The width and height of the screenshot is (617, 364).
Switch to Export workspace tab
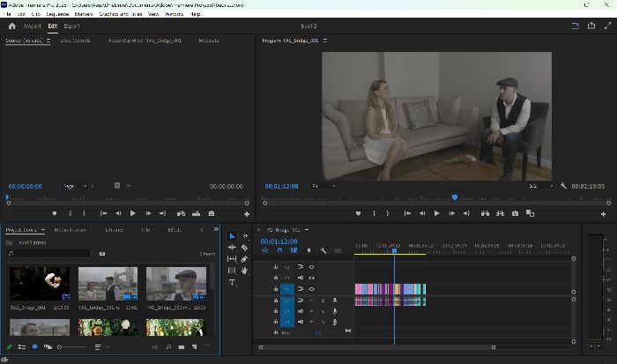coord(71,26)
